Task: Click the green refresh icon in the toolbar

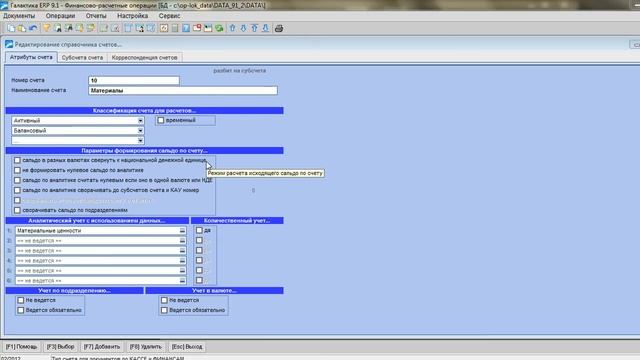Action: coord(219,28)
